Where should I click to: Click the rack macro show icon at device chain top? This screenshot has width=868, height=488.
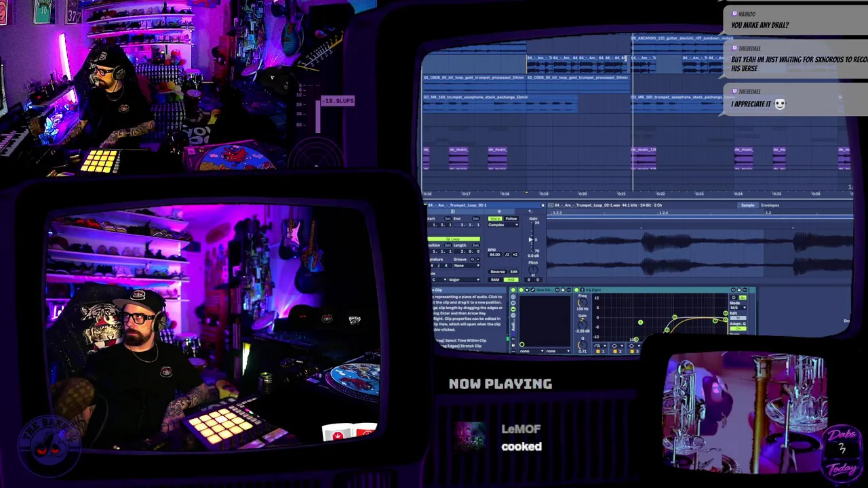(x=513, y=297)
